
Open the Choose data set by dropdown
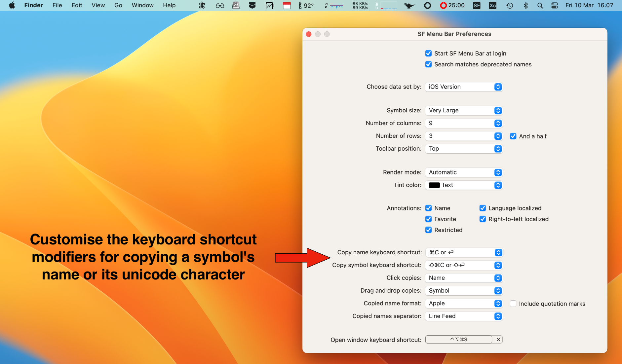(x=464, y=87)
